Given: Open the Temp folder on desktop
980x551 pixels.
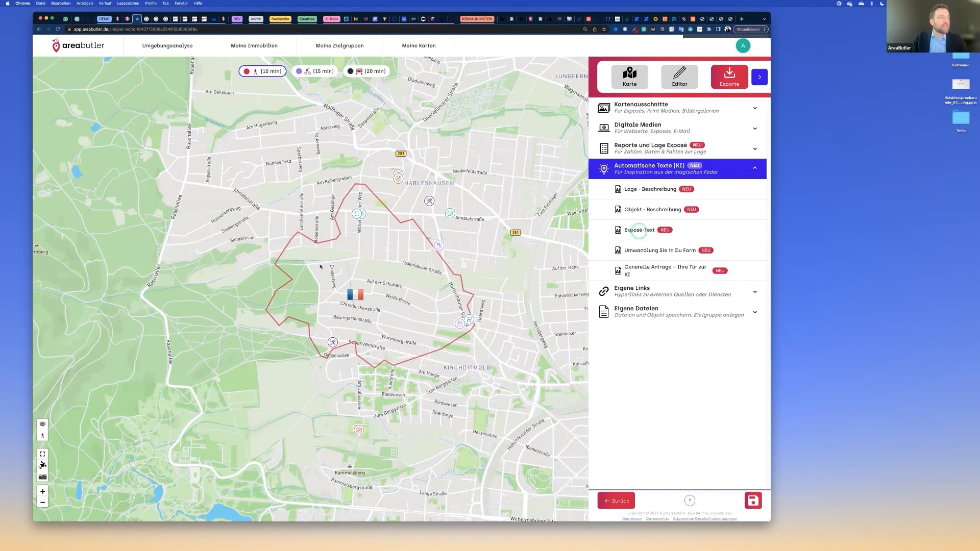Looking at the screenshot, I should [x=961, y=121].
